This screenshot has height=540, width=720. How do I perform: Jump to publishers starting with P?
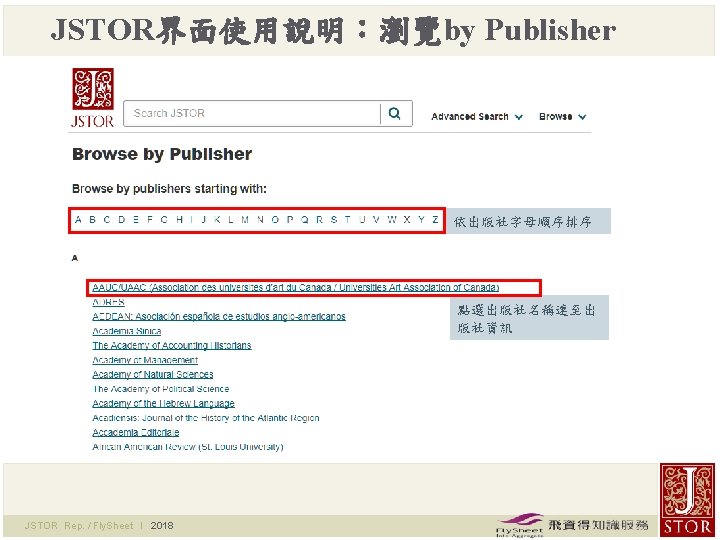(x=290, y=220)
